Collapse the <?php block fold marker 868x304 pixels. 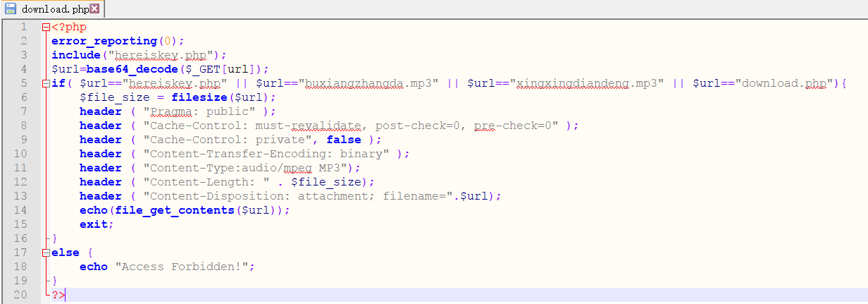46,28
